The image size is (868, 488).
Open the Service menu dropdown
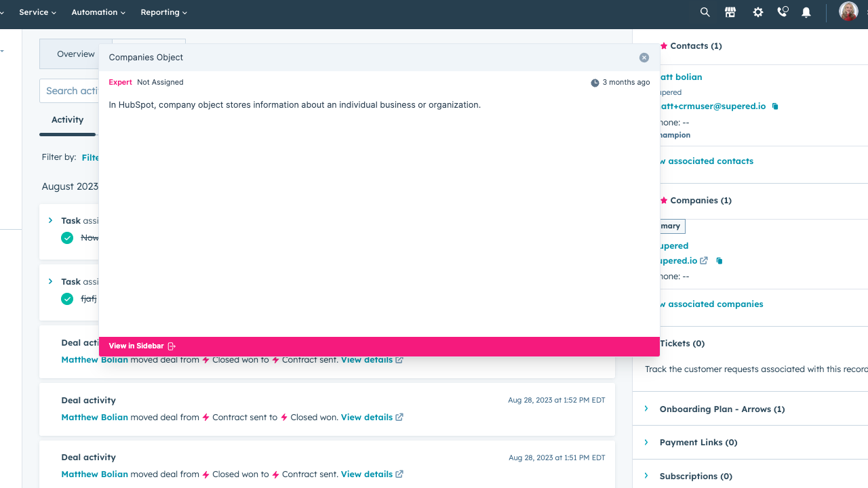[37, 12]
